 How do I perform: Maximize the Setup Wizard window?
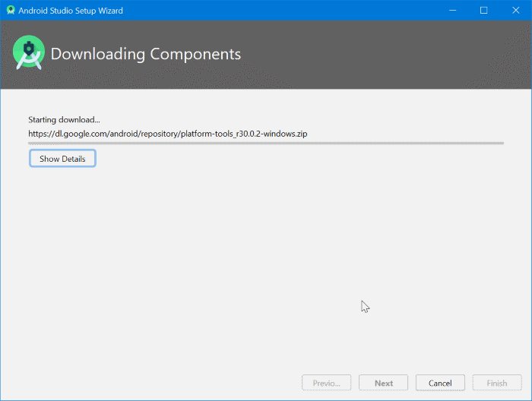[x=484, y=10]
